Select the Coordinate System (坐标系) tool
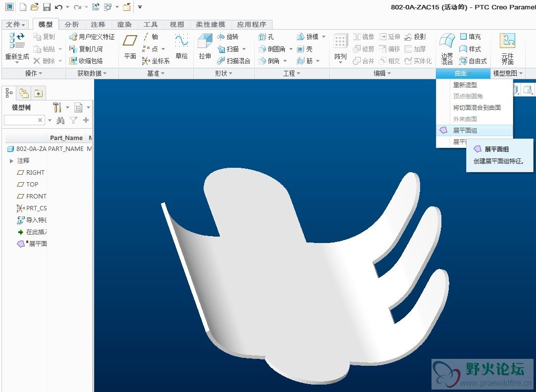This screenshot has width=536, height=392. pos(156,61)
